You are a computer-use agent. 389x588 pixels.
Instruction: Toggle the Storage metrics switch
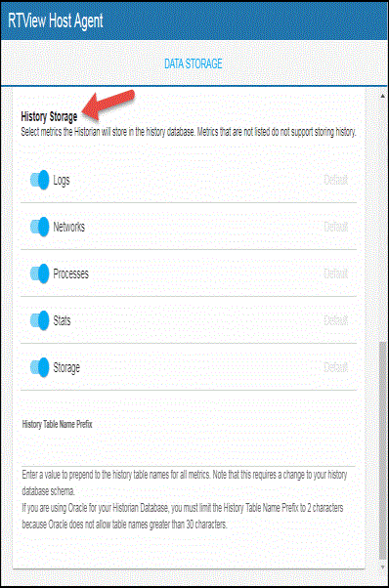[x=40, y=367]
